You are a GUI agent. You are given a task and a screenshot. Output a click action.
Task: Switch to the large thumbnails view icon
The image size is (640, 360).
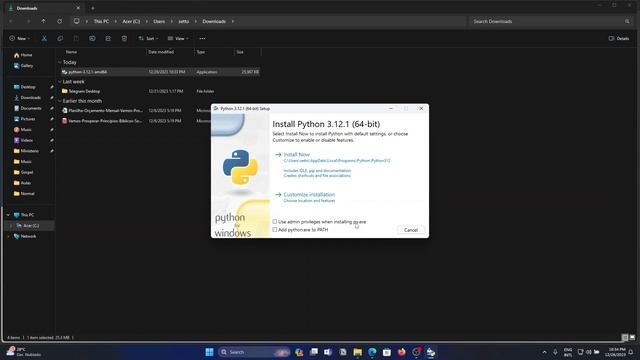tap(632, 338)
